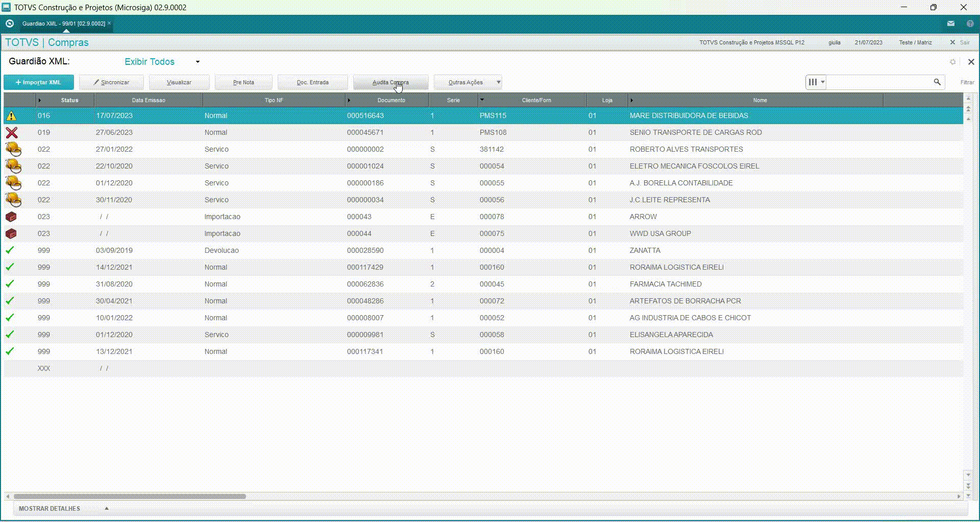Screen dimensions: 980x522
Task: Click the Loja column header
Action: coord(607,100)
